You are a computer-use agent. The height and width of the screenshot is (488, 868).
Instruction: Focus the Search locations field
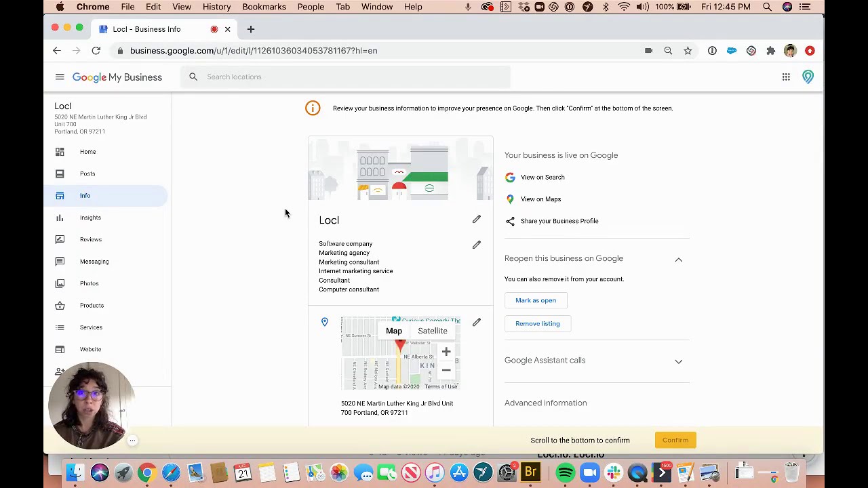[x=346, y=77]
